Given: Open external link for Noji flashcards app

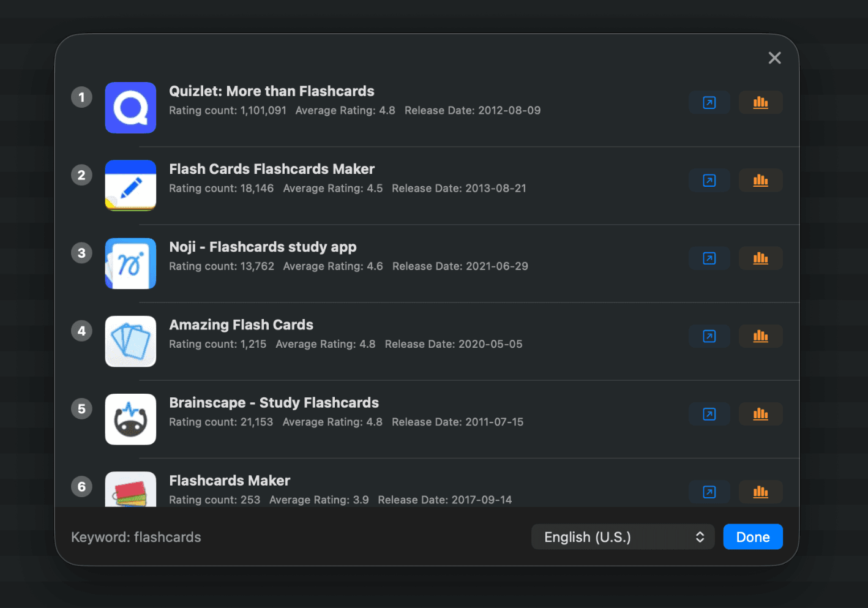Looking at the screenshot, I should pyautogui.click(x=709, y=258).
